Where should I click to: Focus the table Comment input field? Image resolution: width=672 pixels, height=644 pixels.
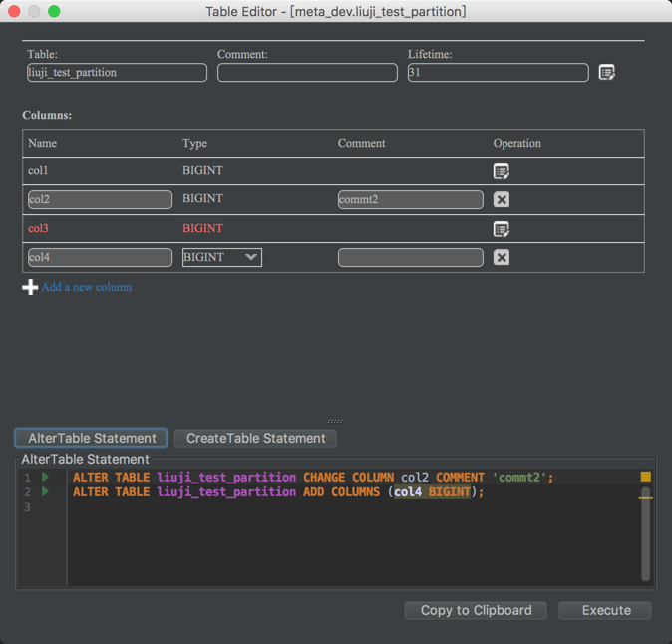pyautogui.click(x=307, y=73)
